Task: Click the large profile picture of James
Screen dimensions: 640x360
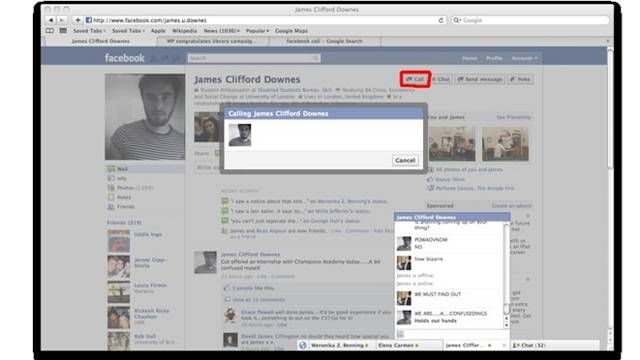Action: (x=145, y=117)
